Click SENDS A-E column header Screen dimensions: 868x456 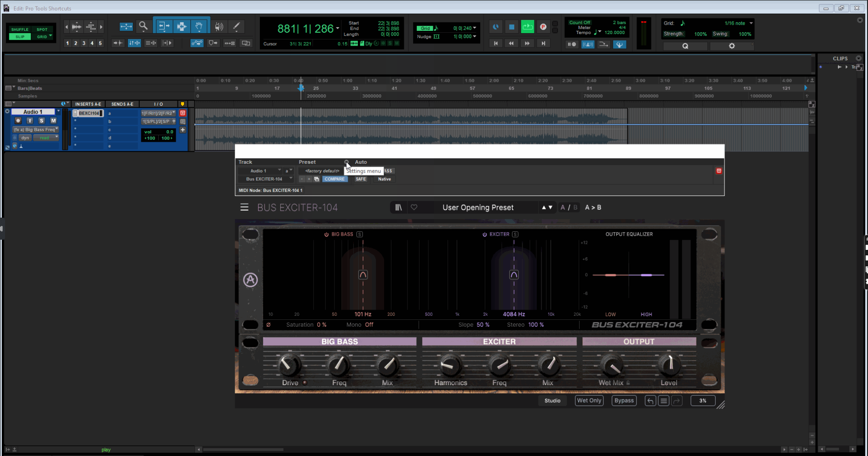coord(122,104)
